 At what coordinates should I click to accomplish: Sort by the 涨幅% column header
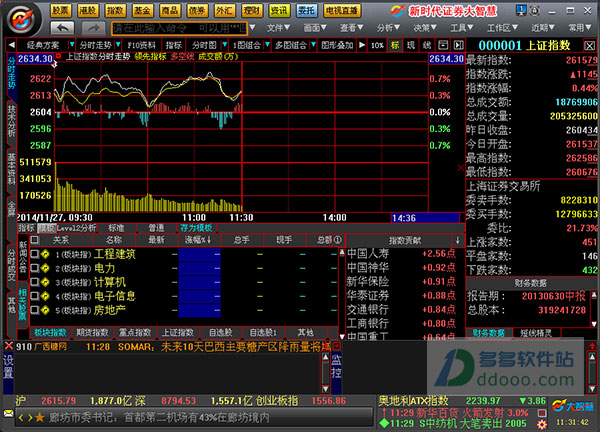pyautogui.click(x=198, y=240)
